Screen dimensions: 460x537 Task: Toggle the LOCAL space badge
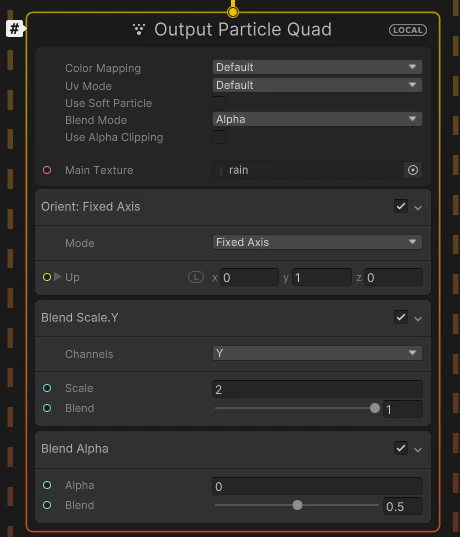coord(408,30)
